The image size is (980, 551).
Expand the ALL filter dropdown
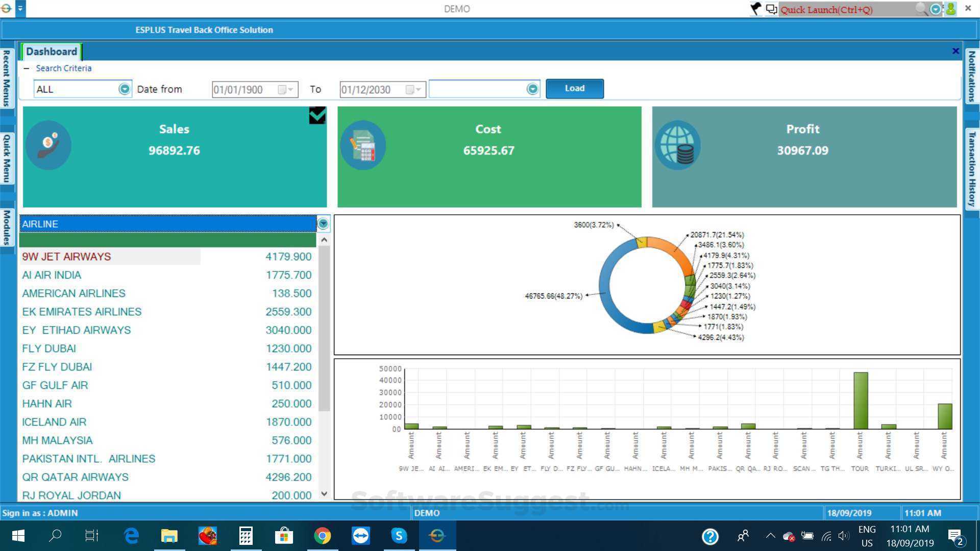pos(124,89)
